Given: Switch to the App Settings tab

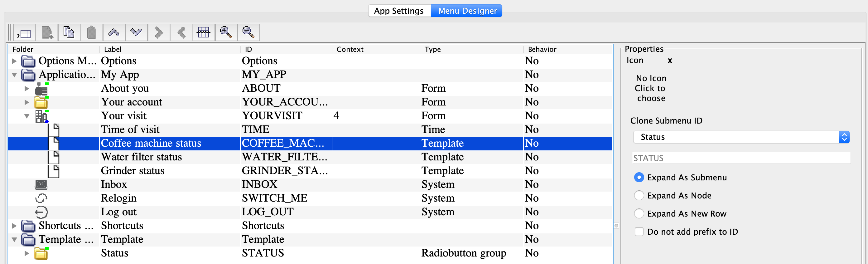Looking at the screenshot, I should click(399, 11).
